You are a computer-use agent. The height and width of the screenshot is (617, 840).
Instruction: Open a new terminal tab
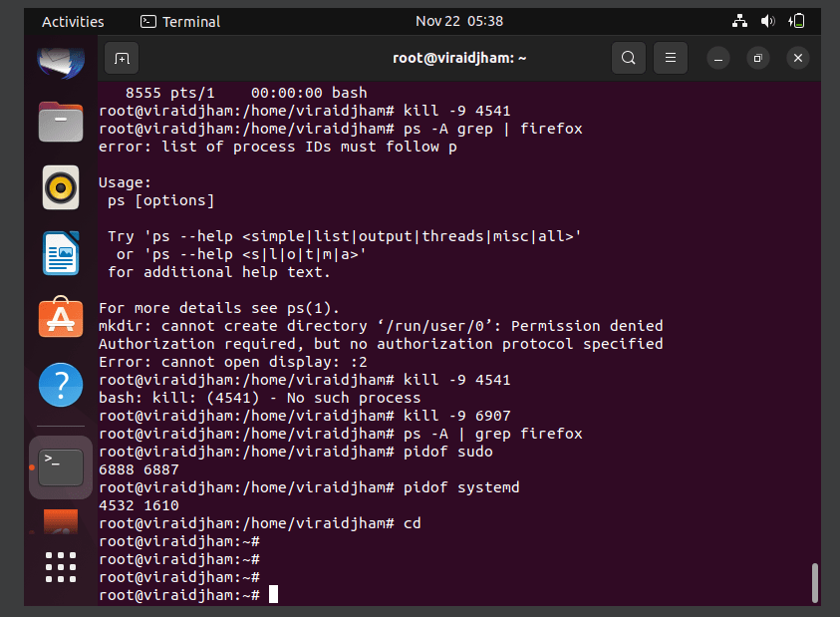click(x=122, y=58)
